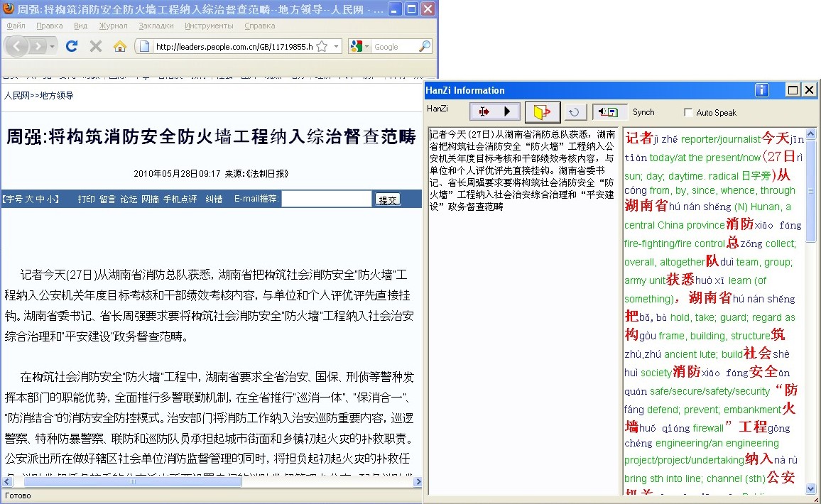The width and height of the screenshot is (821, 504).
Task: Go forward with Firefox forward arrow
Action: pos(37,47)
